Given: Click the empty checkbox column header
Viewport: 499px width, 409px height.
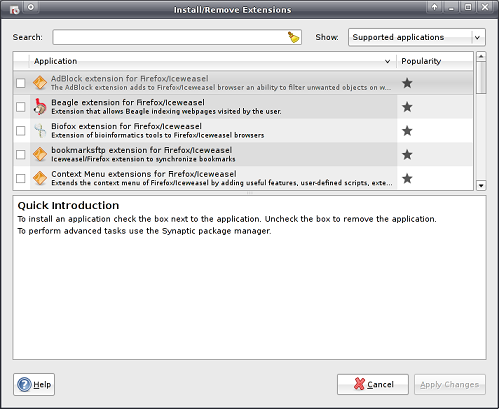Looking at the screenshot, I should click(21, 61).
